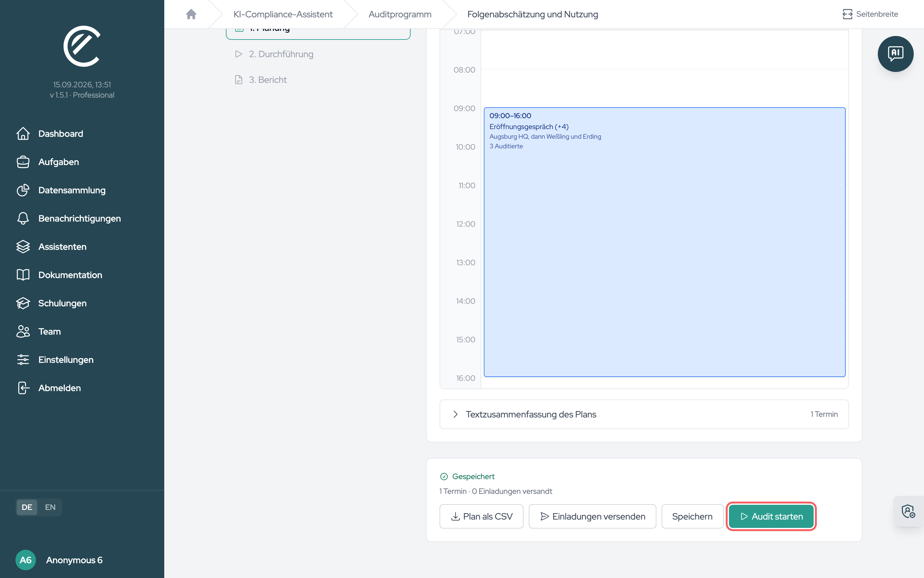Open the AI chat assistant button

click(895, 54)
